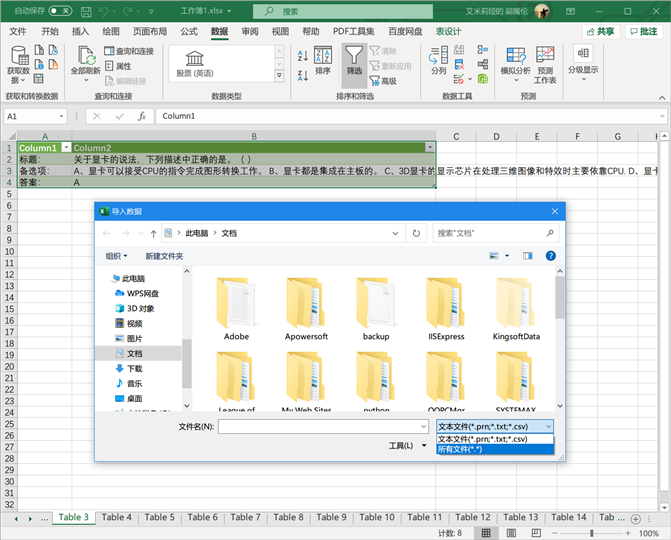Open the file type combo box
671x540 pixels.
click(x=495, y=426)
